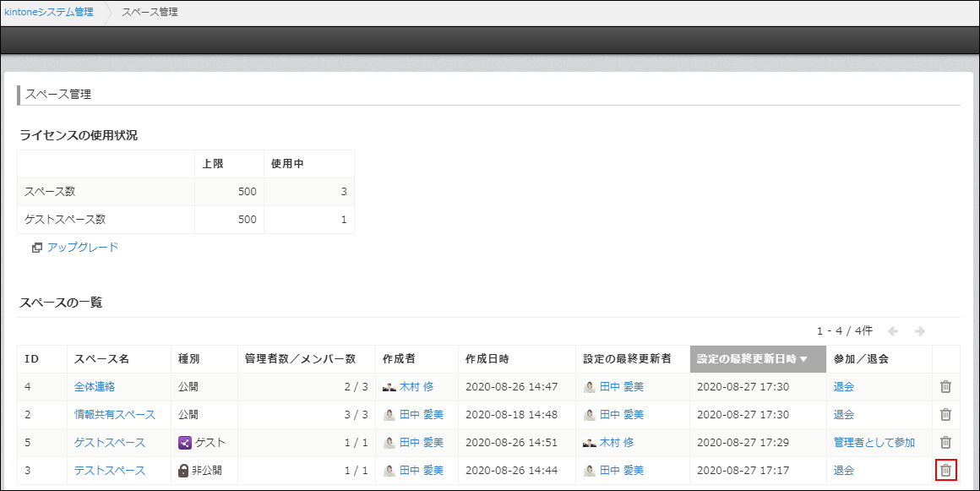Open the 全体連絡 space link
The image size is (980, 491).
(x=95, y=386)
